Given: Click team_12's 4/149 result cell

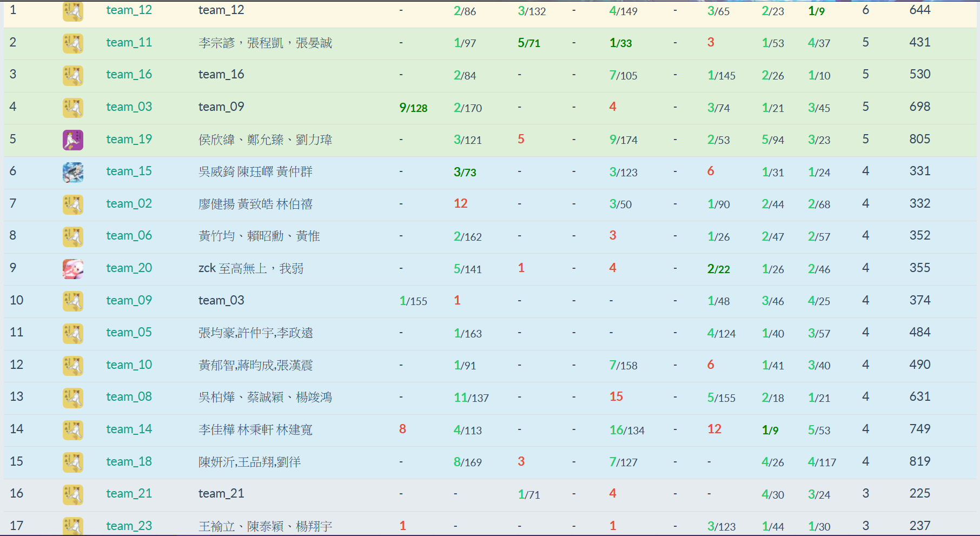Looking at the screenshot, I should pos(623,11).
